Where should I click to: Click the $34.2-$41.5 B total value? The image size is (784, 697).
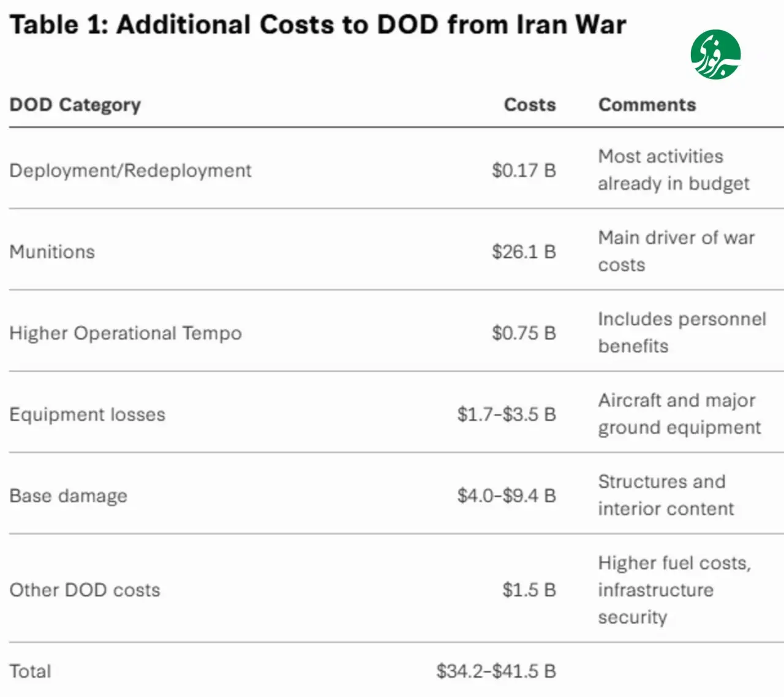point(496,671)
